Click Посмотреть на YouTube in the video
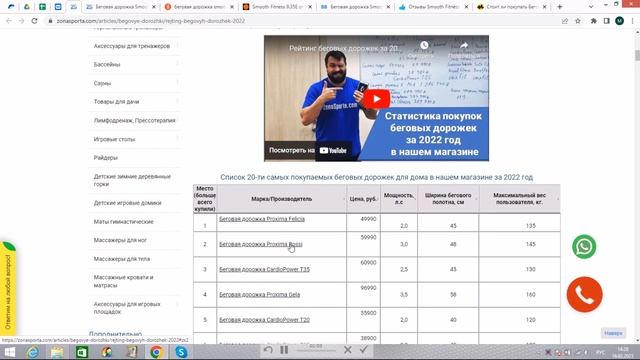This screenshot has width=640, height=360. point(308,151)
